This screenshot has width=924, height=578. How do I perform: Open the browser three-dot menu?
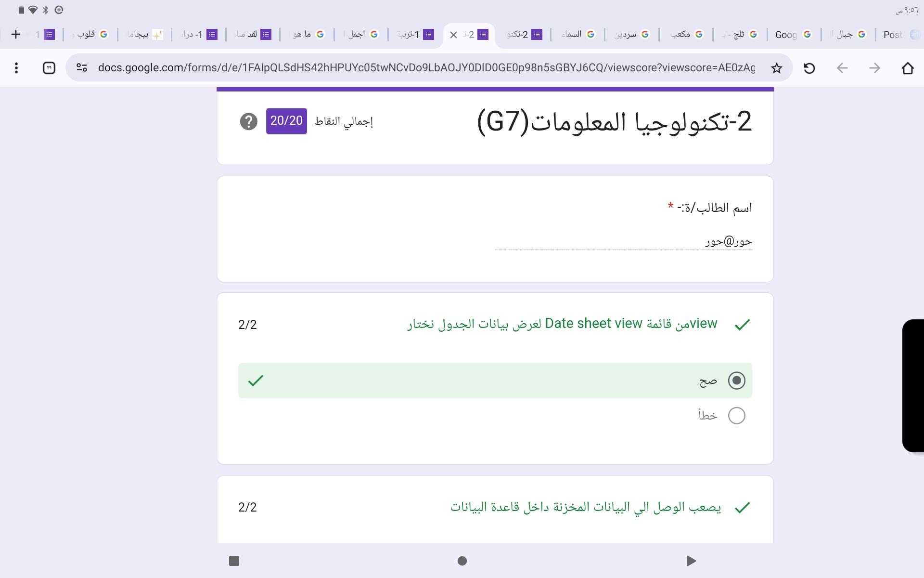point(16,68)
